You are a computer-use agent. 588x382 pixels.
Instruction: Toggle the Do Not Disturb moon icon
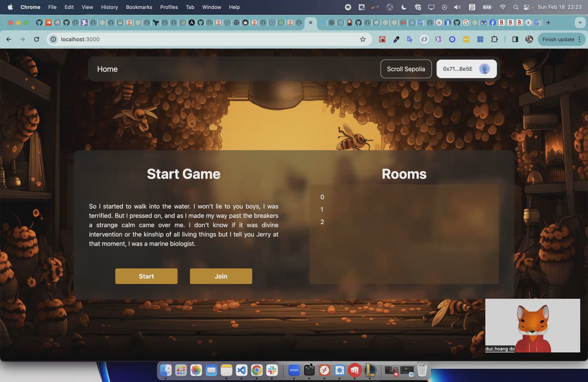pos(404,7)
